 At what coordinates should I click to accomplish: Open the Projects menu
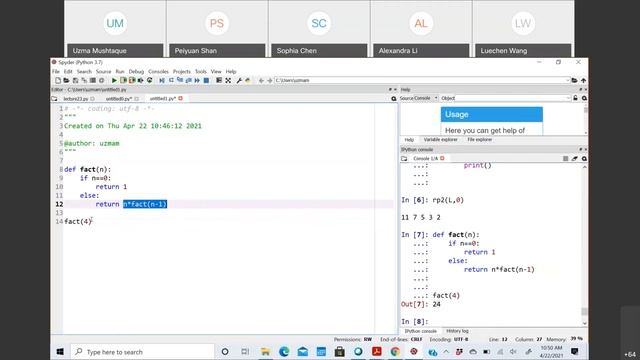pyautogui.click(x=182, y=71)
